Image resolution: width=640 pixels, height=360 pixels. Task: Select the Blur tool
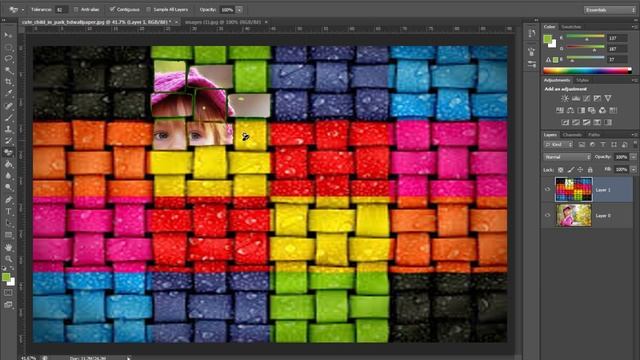click(8, 176)
